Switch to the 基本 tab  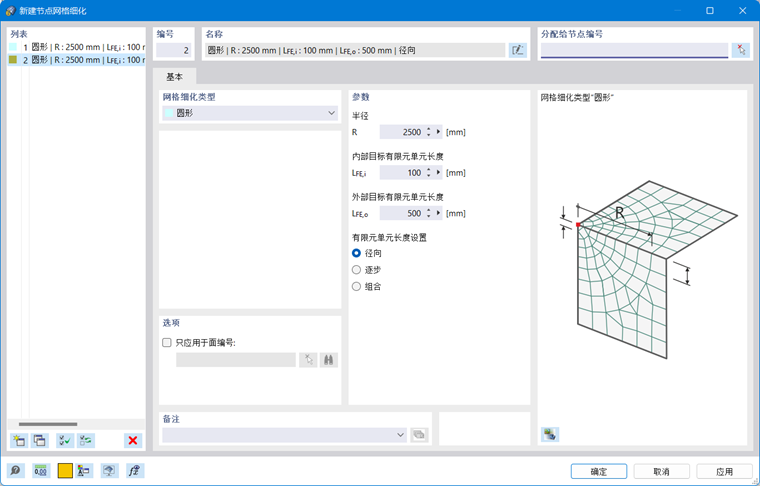tap(174, 77)
